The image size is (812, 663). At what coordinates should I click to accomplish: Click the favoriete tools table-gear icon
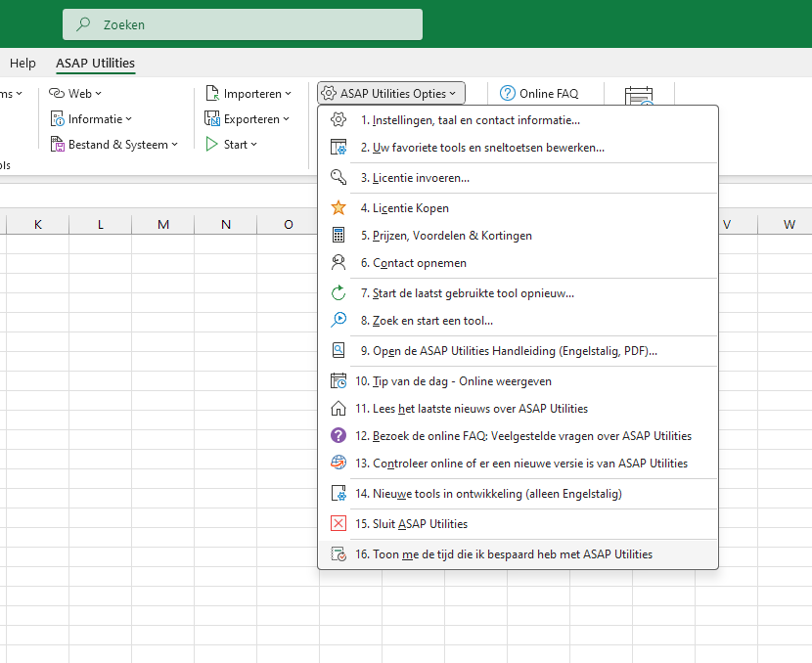(x=338, y=147)
